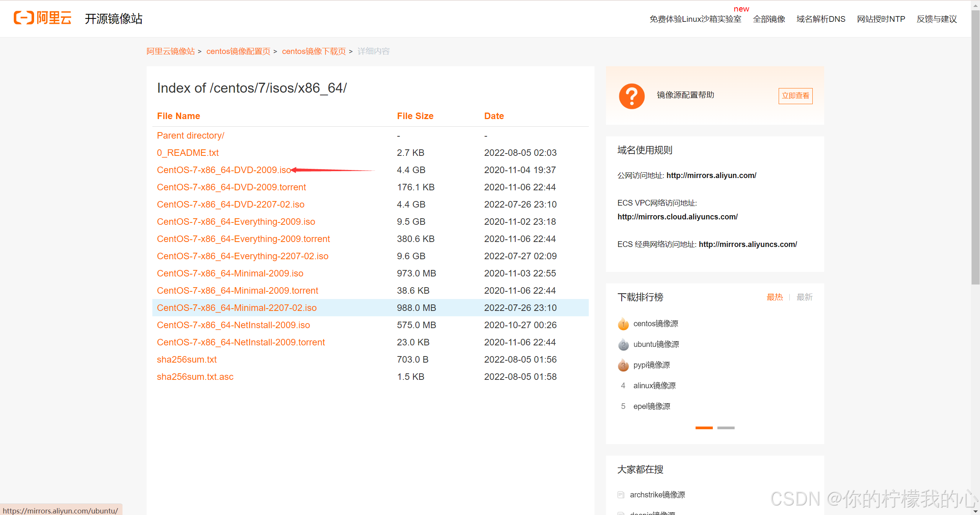Screen dimensions: 980x515
Task: Switch ranking to 最新 tab
Action: (x=804, y=297)
